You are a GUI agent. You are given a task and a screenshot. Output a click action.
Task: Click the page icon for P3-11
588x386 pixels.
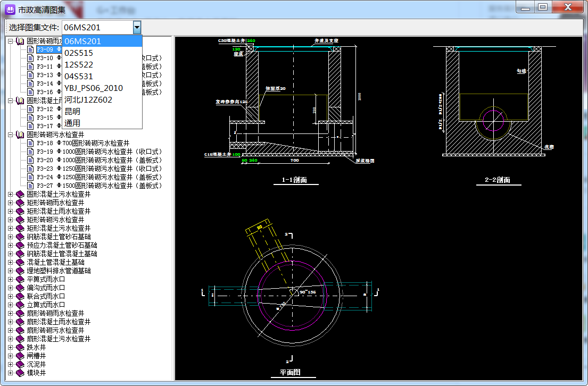(31, 66)
